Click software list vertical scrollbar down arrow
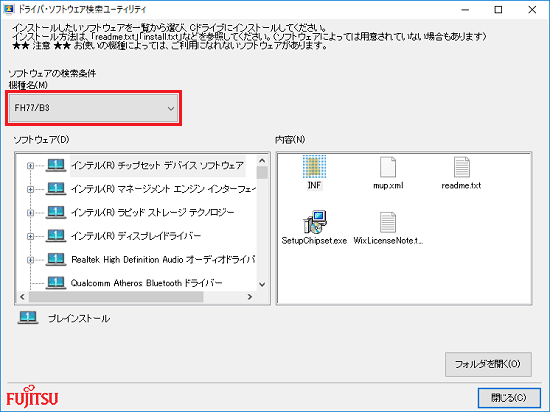 [x=262, y=284]
